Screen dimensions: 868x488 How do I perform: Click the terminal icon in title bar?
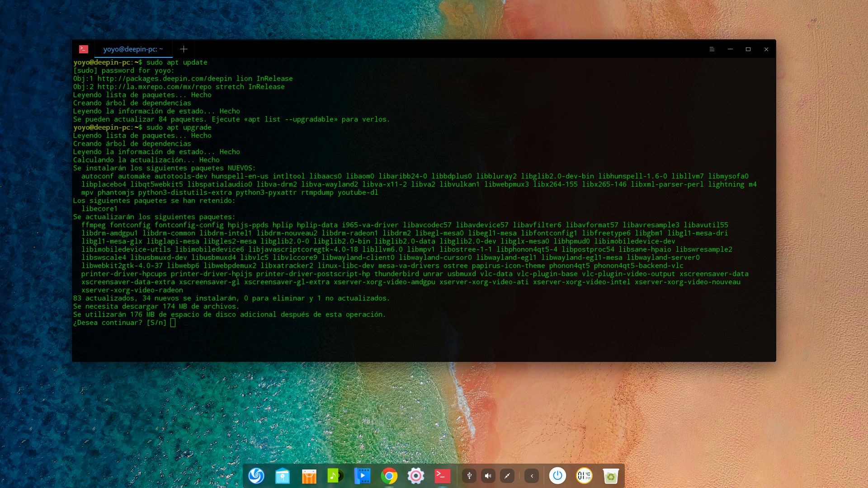coord(84,49)
